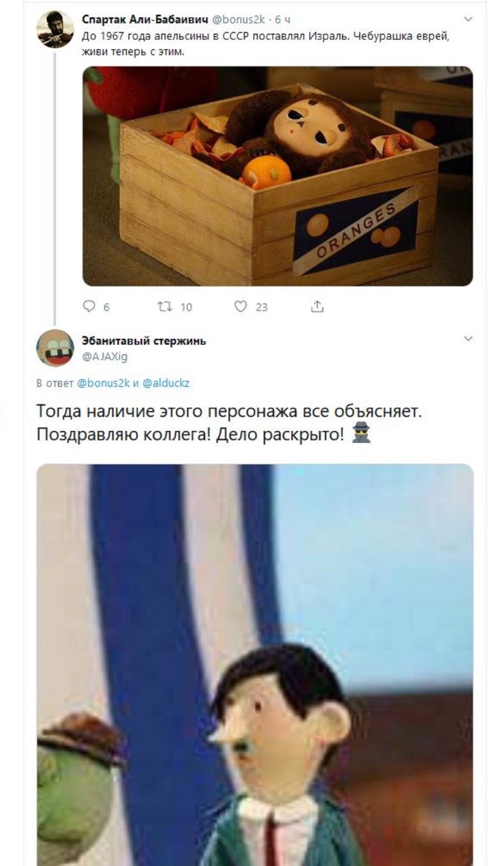Click the share upload icon

(x=317, y=306)
